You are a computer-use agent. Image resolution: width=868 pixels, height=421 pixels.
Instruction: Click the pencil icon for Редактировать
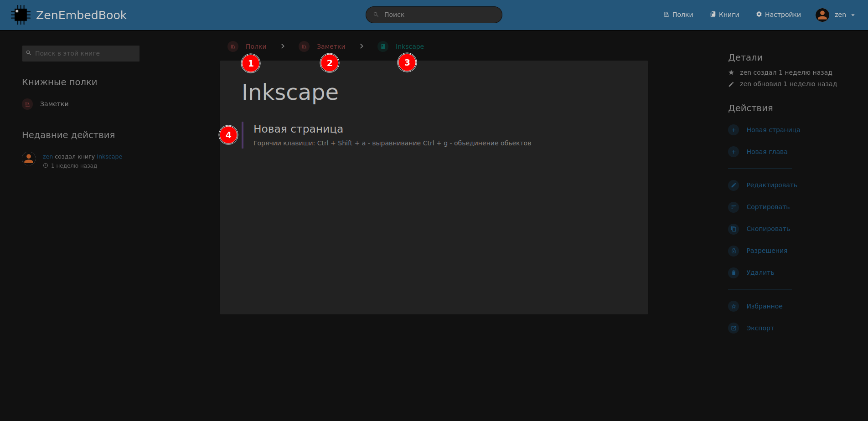[x=734, y=185]
